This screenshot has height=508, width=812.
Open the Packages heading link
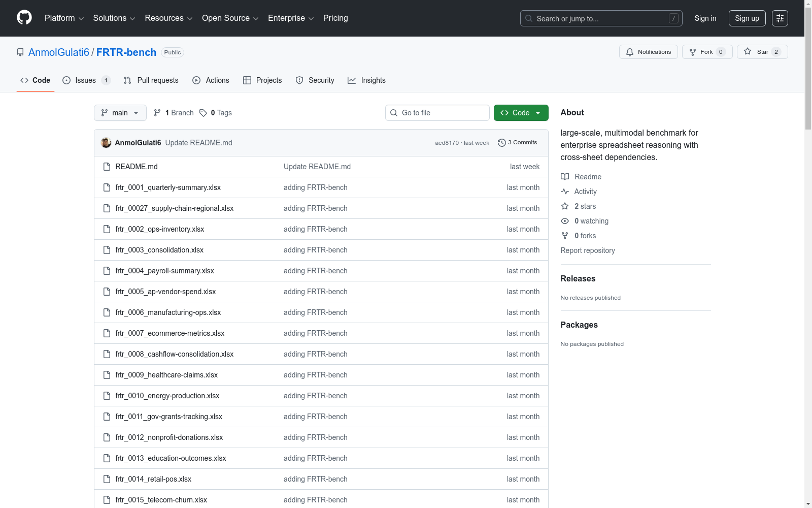pyautogui.click(x=579, y=325)
